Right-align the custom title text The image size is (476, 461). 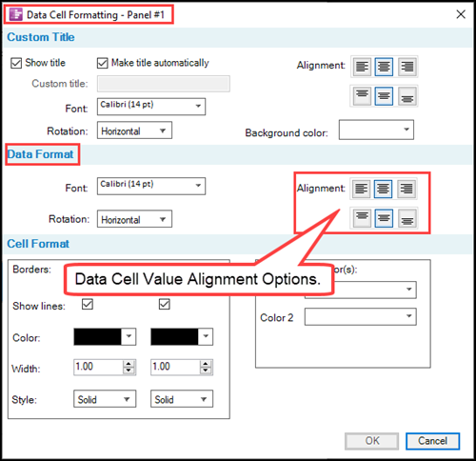coord(407,67)
